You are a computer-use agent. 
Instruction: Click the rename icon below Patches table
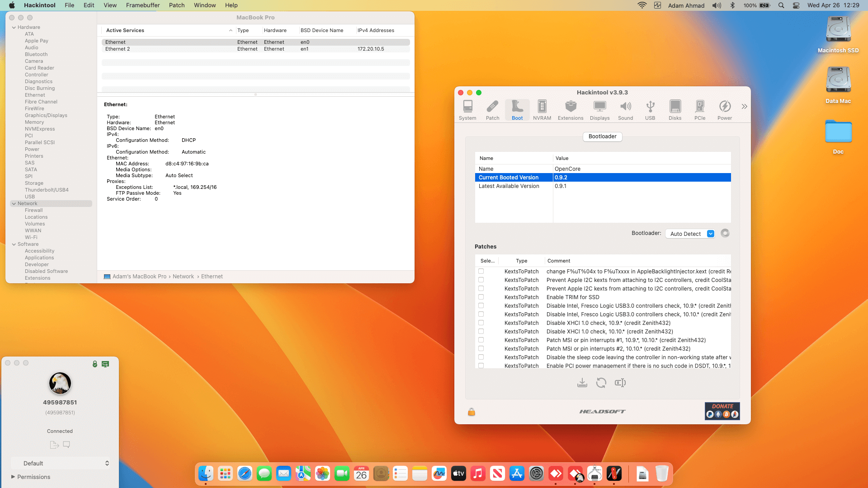(620, 383)
